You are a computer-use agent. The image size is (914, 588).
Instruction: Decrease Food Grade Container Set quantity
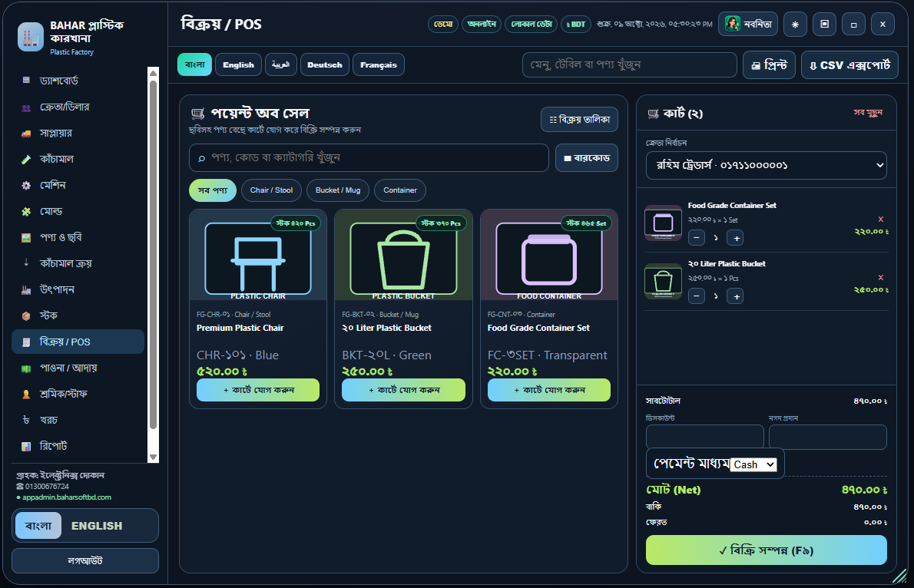tap(696, 238)
